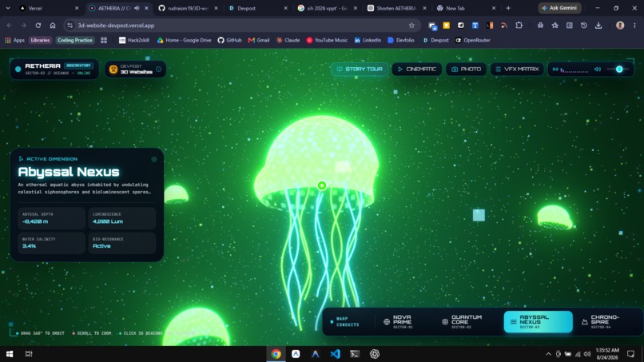Open Photo mode

tap(466, 69)
